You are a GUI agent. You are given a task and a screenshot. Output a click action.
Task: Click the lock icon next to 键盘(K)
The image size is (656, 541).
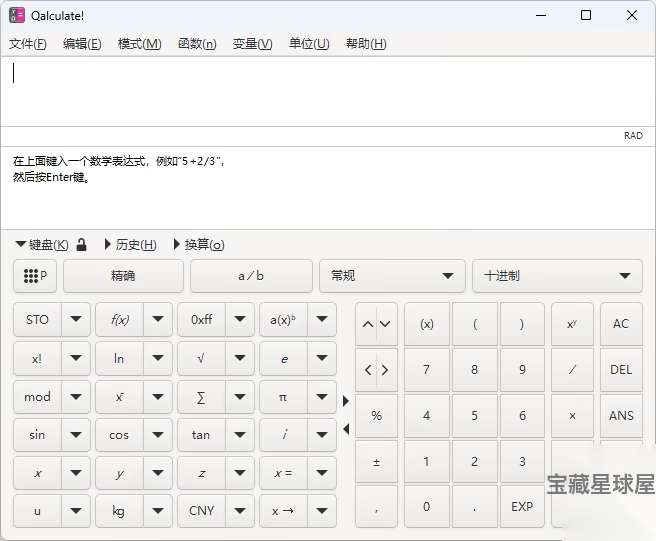81,245
